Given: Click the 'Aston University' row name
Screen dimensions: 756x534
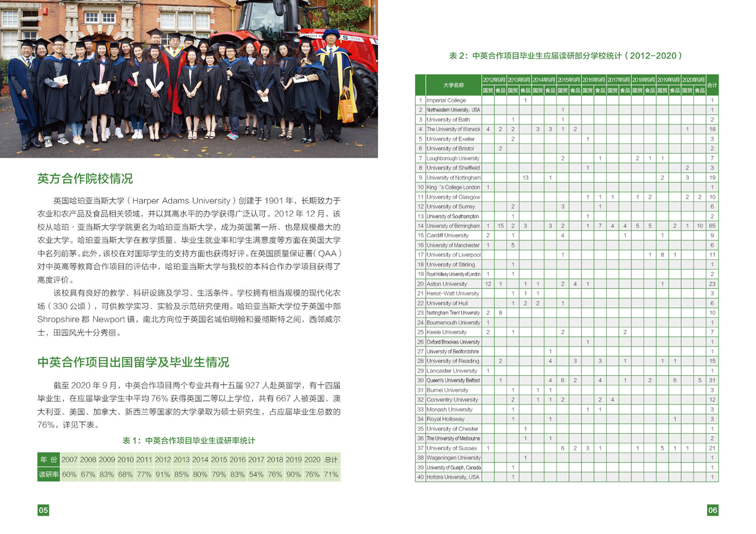Looking at the screenshot, I should pos(447,284).
